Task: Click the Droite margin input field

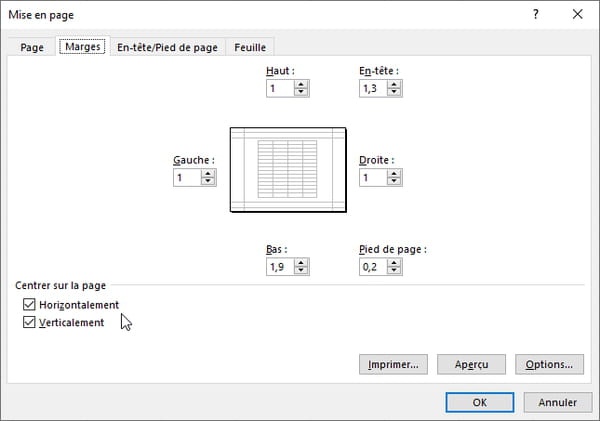Action: (373, 178)
